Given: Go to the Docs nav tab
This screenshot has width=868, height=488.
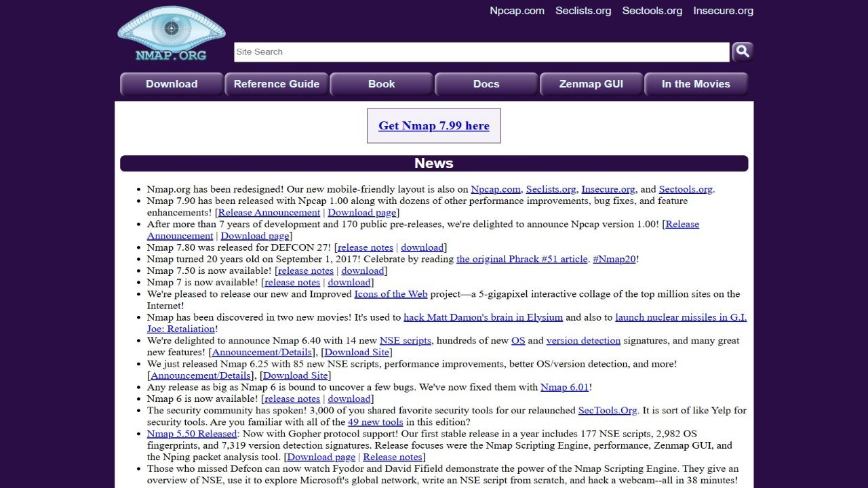Looking at the screenshot, I should [x=486, y=84].
